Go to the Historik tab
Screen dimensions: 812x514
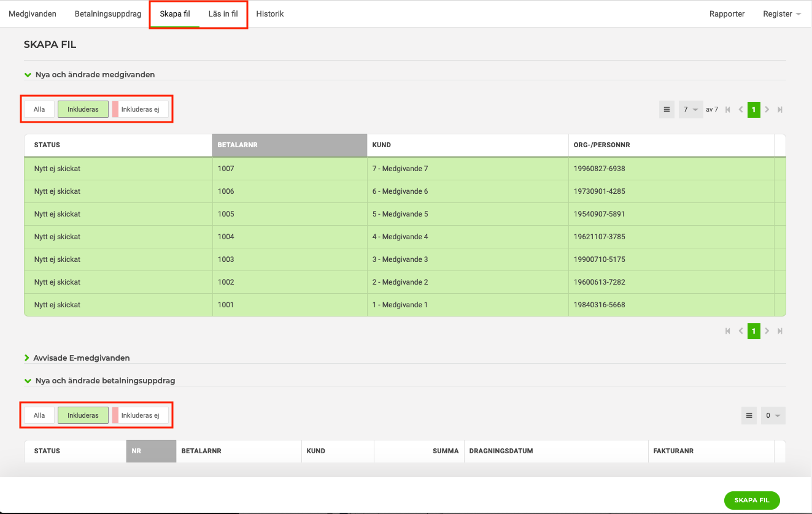(270, 13)
